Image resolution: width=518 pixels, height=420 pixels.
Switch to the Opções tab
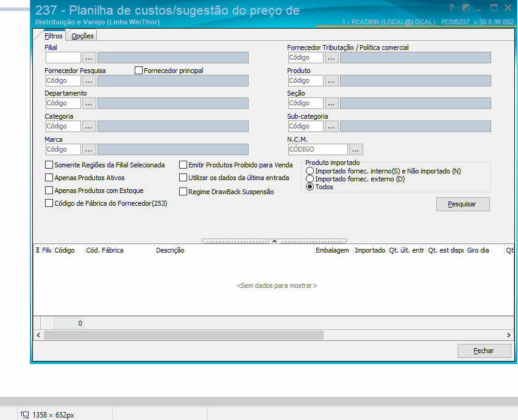tap(83, 36)
